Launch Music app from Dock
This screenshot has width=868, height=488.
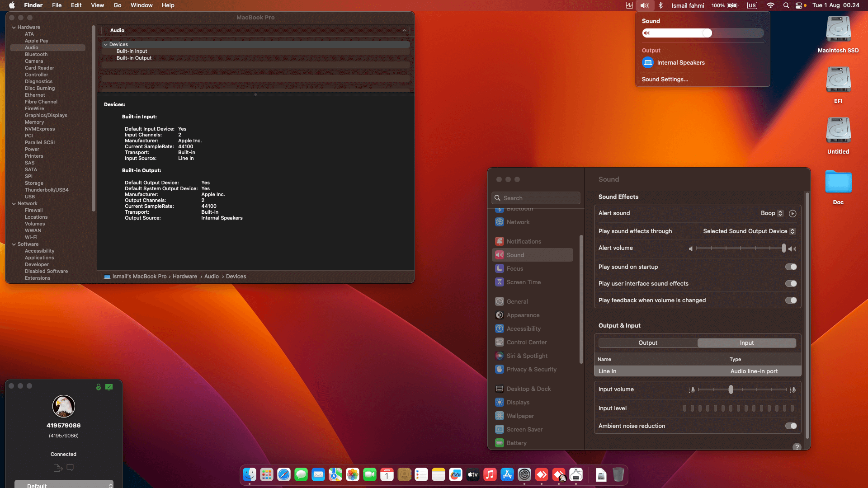pyautogui.click(x=490, y=475)
